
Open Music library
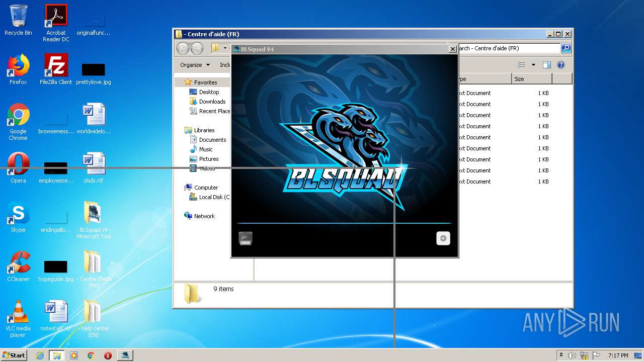click(205, 149)
